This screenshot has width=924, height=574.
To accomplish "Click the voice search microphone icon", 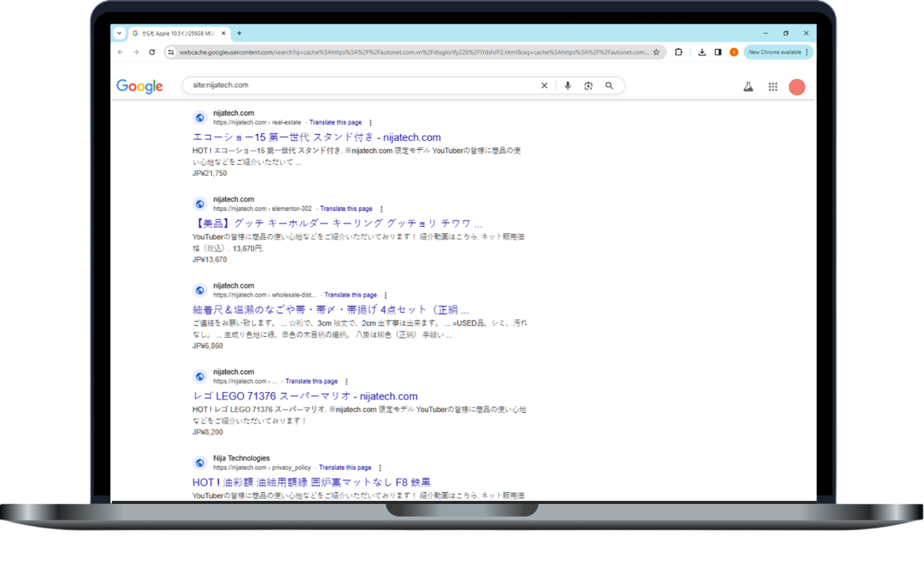I will click(x=568, y=86).
